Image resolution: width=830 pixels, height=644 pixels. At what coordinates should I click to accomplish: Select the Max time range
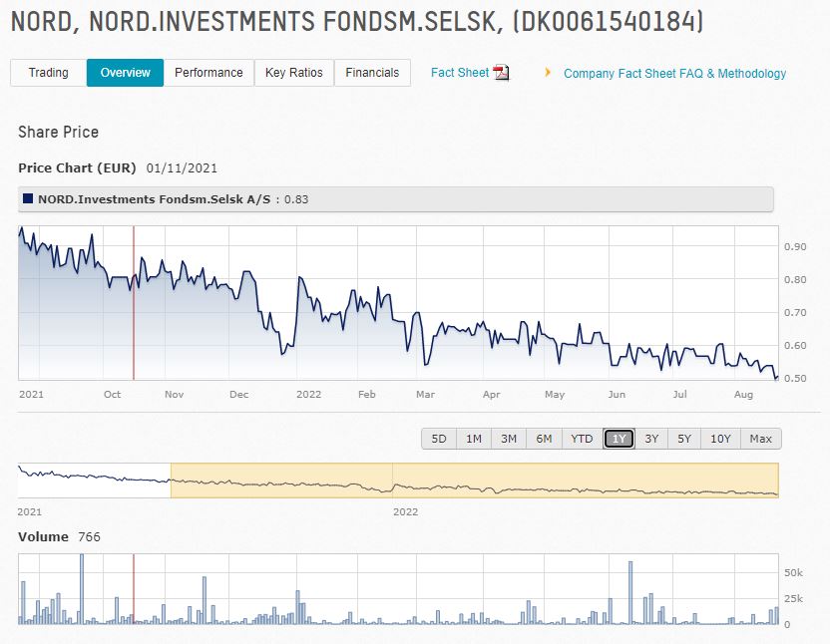tap(760, 439)
